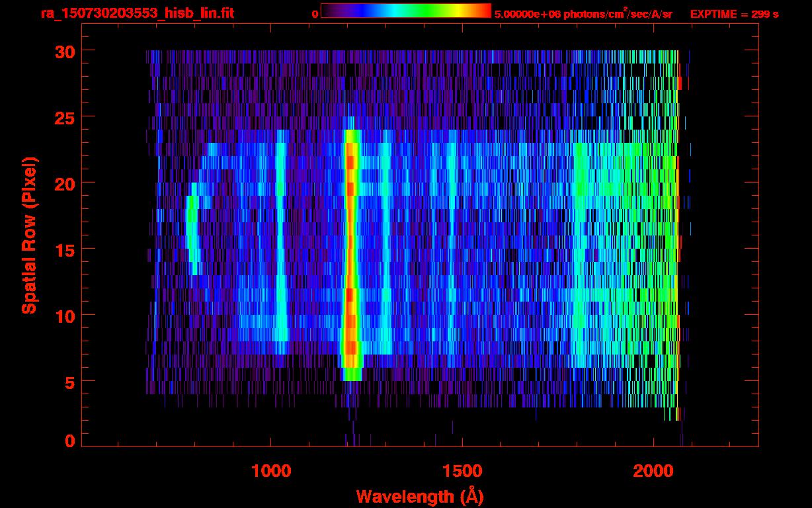Click the cyan emission line near 1030 Å
The height and width of the screenshot is (508, 812).
[282, 241]
